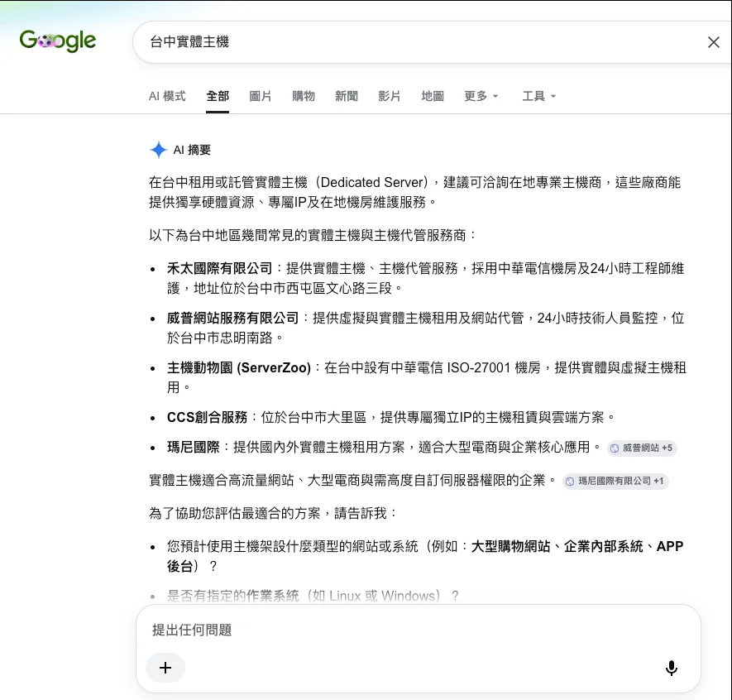732x700 pixels.
Task: Click the AI 摘要 heading text
Action: coord(192,150)
